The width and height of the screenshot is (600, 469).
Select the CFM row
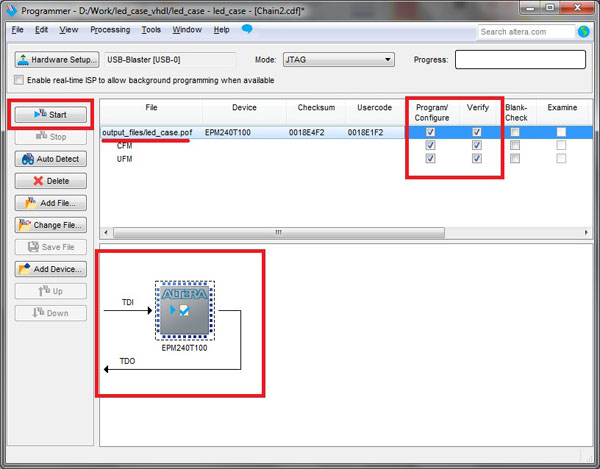124,146
